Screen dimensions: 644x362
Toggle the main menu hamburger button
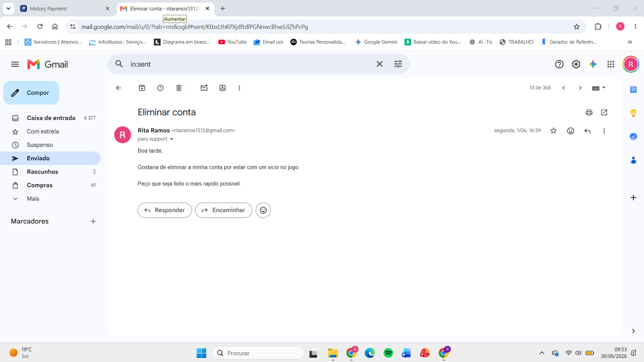pyautogui.click(x=15, y=64)
